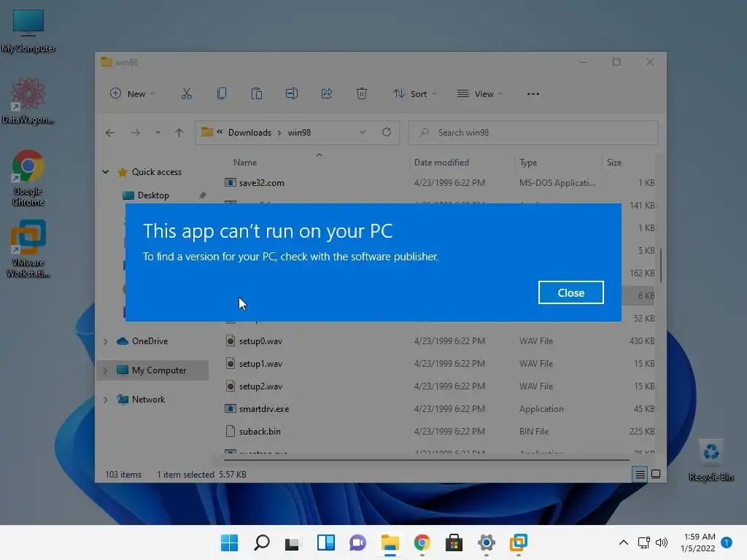This screenshot has width=747, height=560.
Task: Refresh the win98 folder
Action: pos(387,132)
